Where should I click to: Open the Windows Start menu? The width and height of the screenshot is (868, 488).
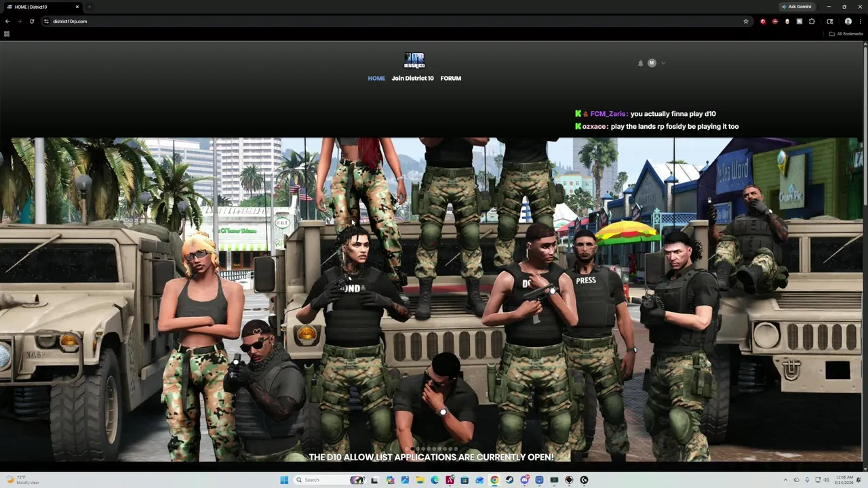pyautogui.click(x=284, y=480)
